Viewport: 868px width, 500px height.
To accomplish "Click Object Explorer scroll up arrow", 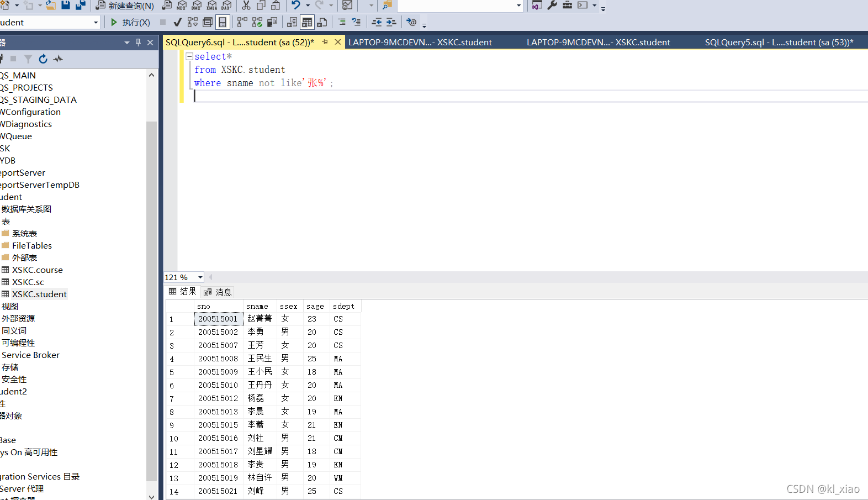I will click(x=152, y=75).
